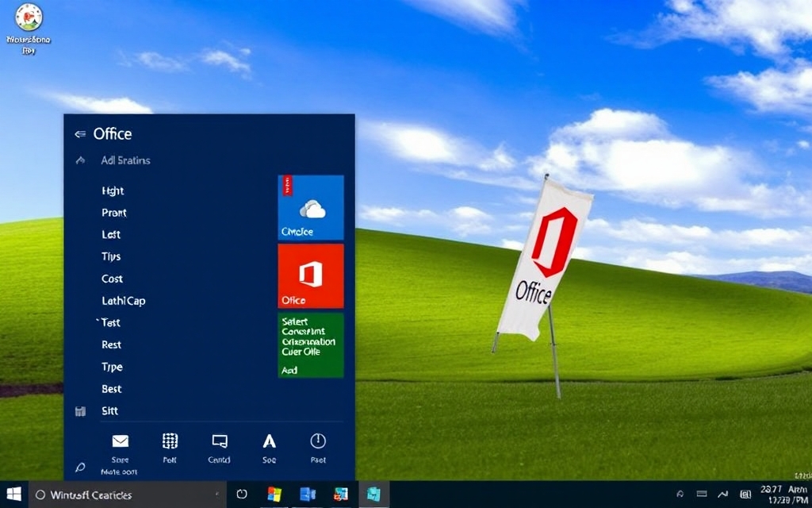The height and width of the screenshot is (508, 812).
Task: Launch the red Office tile
Action: pyautogui.click(x=311, y=275)
